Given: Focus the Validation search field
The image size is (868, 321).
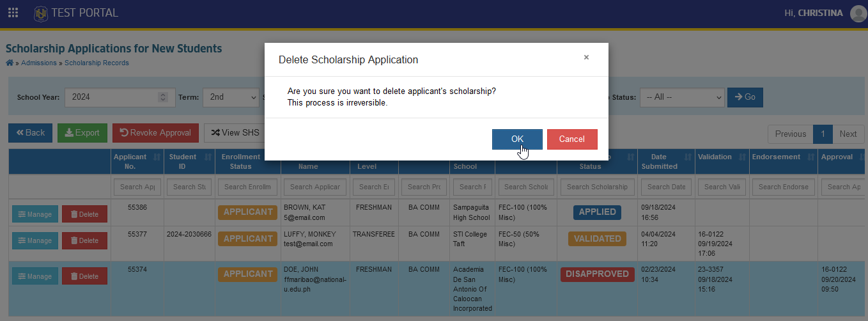Looking at the screenshot, I should tap(722, 187).
